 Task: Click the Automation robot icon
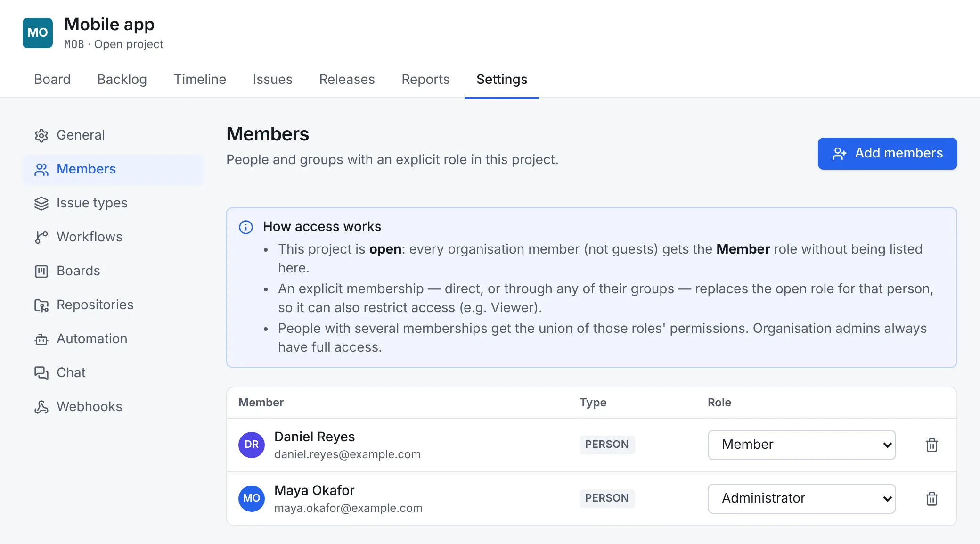41,339
